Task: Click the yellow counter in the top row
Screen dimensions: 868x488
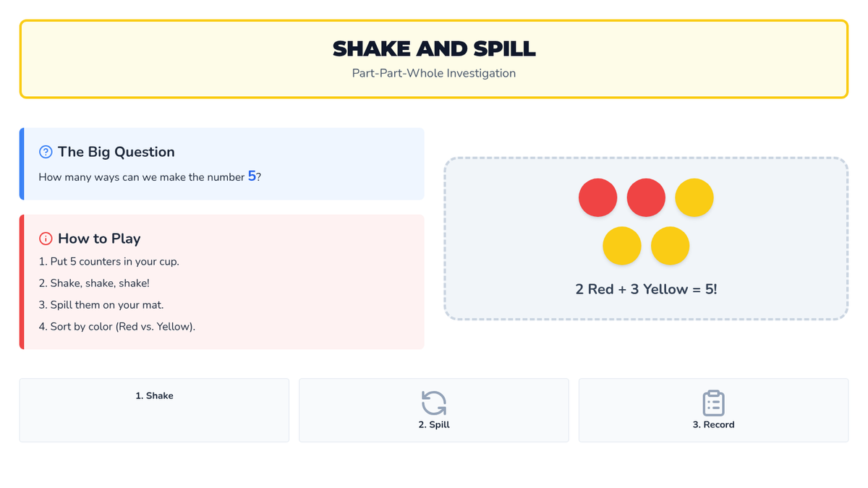Action: pos(694,197)
